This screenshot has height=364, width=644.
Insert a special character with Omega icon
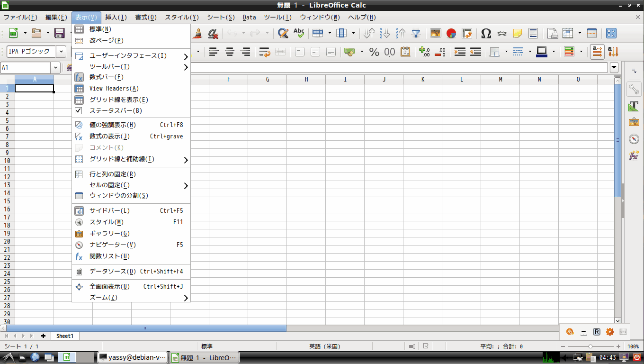486,33
